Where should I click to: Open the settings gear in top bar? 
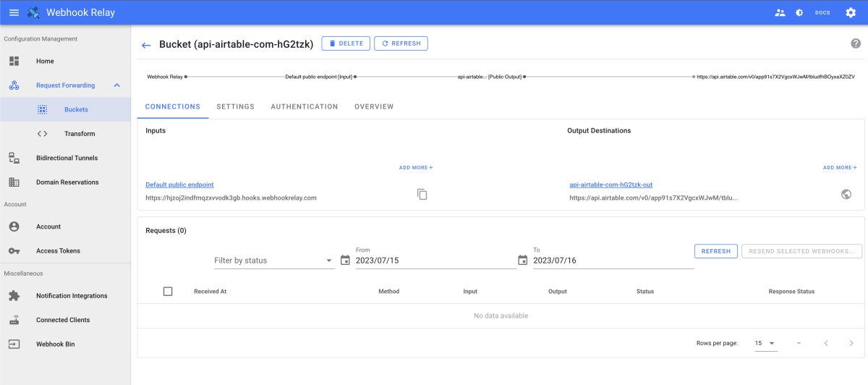coord(851,12)
